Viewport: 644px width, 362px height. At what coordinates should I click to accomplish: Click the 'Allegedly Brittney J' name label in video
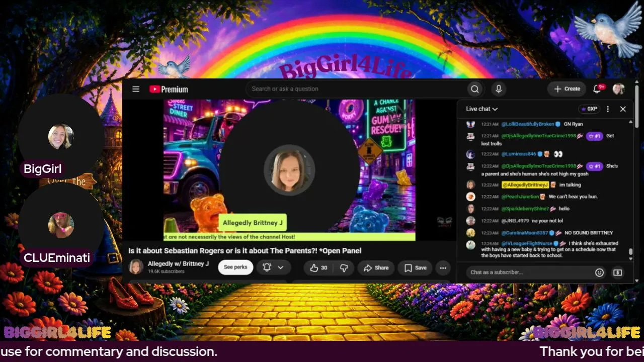coord(253,223)
